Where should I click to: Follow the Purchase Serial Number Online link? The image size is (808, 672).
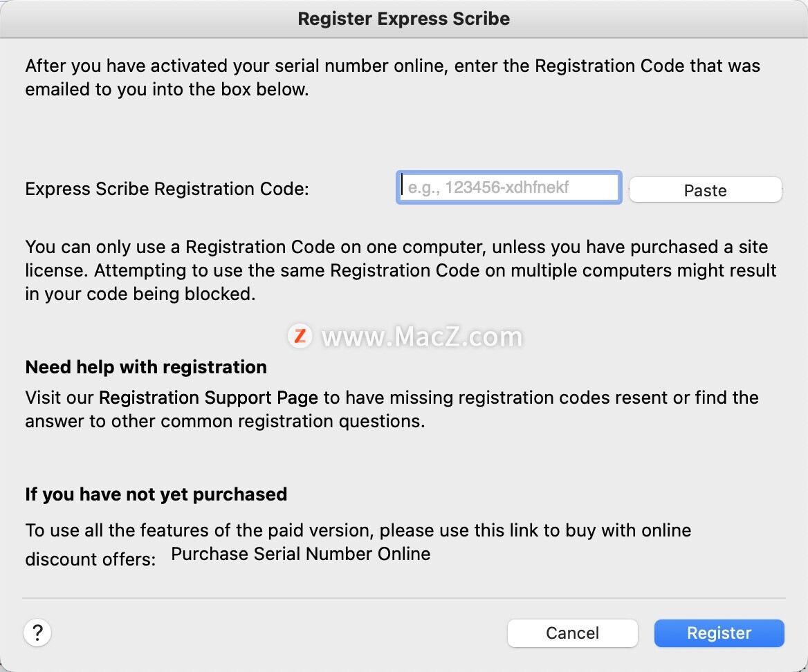click(300, 554)
